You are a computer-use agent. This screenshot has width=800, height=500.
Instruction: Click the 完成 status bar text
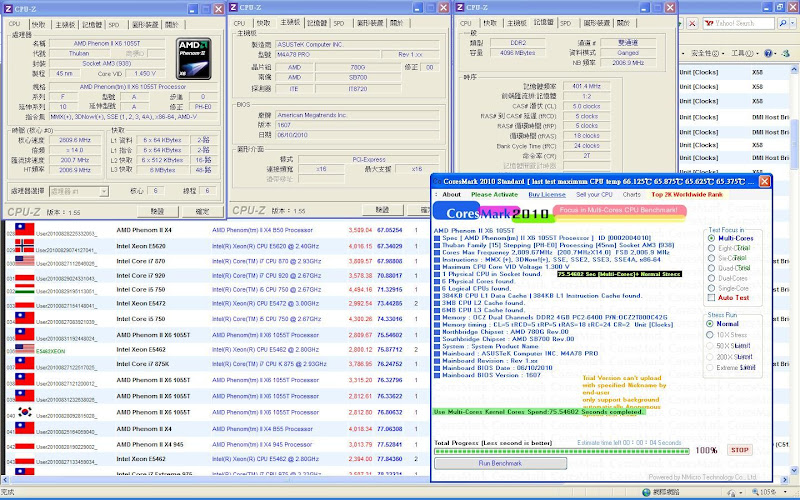coord(7,492)
